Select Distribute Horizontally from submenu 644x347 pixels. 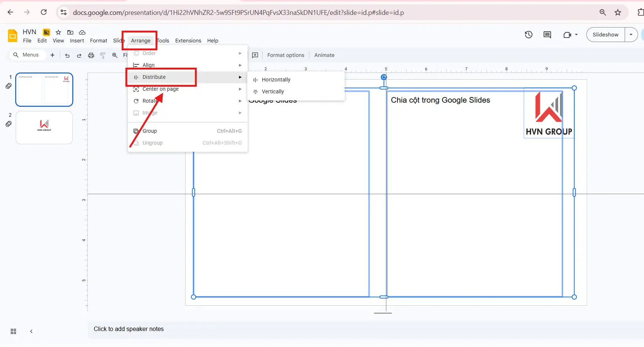pyautogui.click(x=276, y=79)
